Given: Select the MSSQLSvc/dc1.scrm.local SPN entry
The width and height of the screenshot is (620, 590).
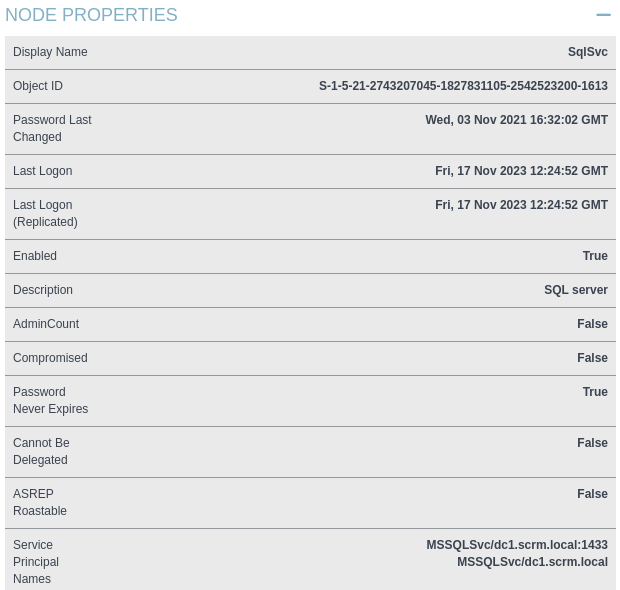Looking at the screenshot, I should pos(532,562).
